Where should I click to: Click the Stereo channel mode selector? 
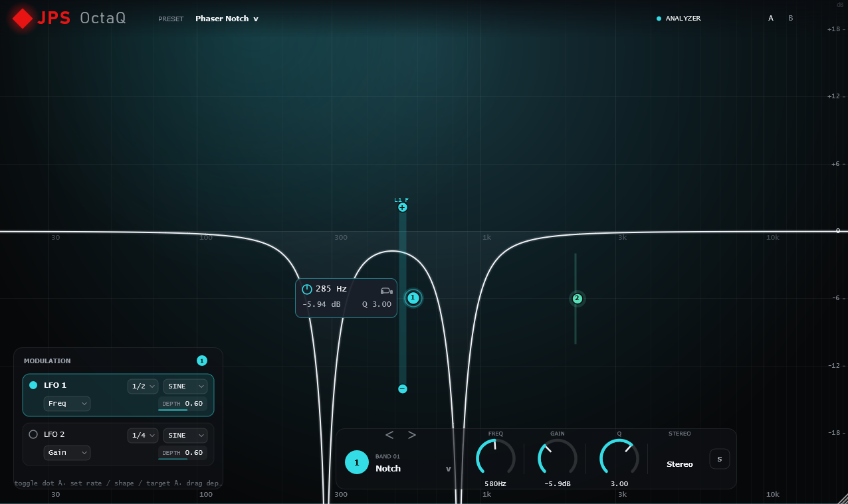click(680, 464)
